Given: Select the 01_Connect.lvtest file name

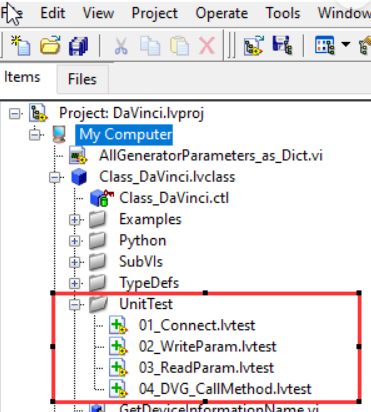Looking at the screenshot, I should click(x=197, y=325).
